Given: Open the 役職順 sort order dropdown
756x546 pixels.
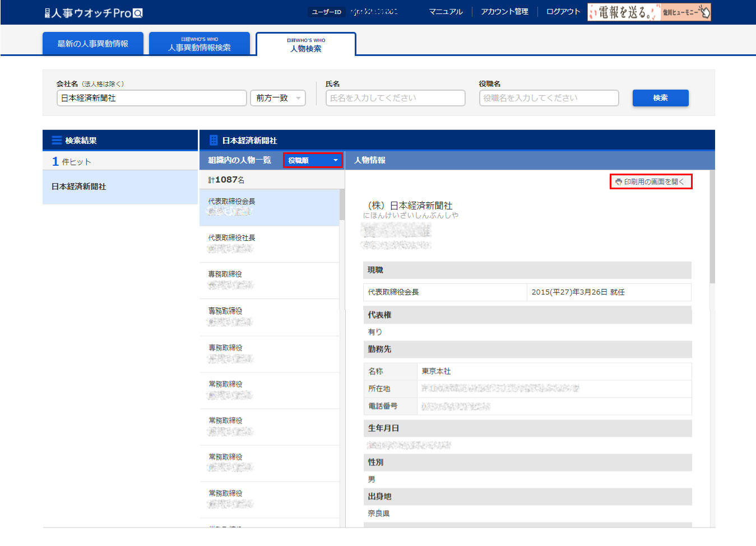Looking at the screenshot, I should [x=313, y=160].
